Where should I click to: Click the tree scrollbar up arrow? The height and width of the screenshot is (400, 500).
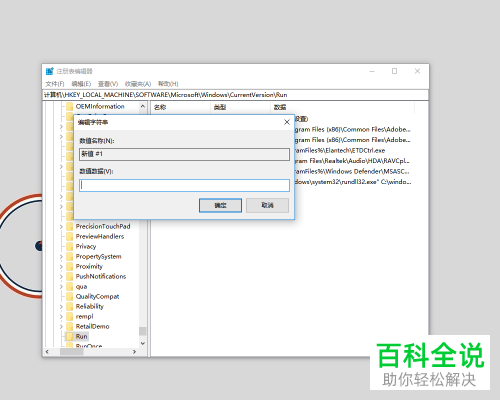click(x=143, y=106)
